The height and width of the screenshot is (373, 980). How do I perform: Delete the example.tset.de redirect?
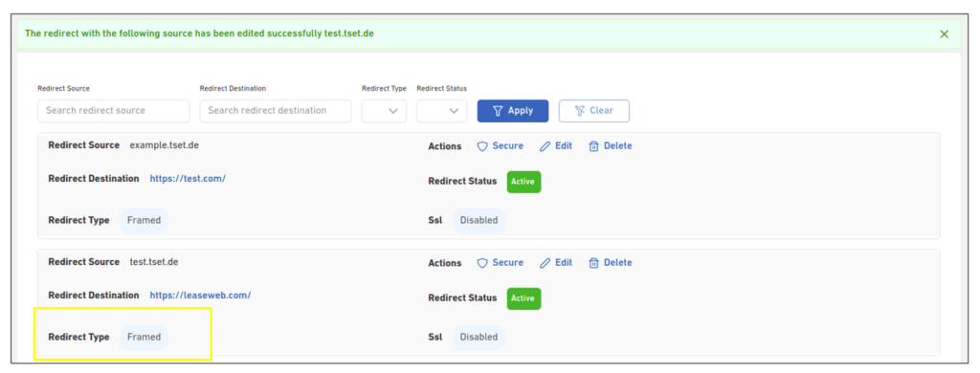coord(610,145)
